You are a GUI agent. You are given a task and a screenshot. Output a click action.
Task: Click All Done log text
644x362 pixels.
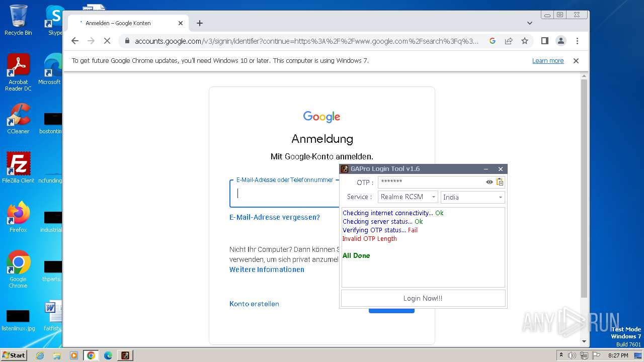356,255
